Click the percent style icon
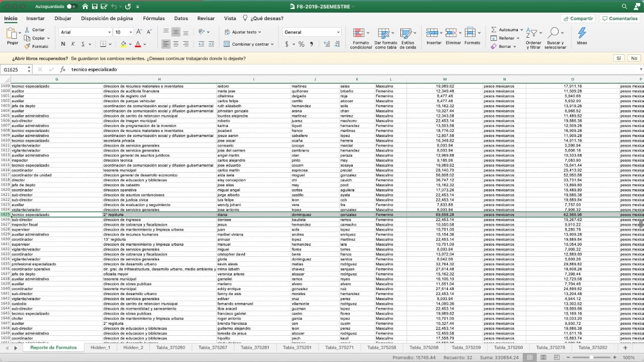Viewport: 644px width, 362px height. click(x=301, y=44)
